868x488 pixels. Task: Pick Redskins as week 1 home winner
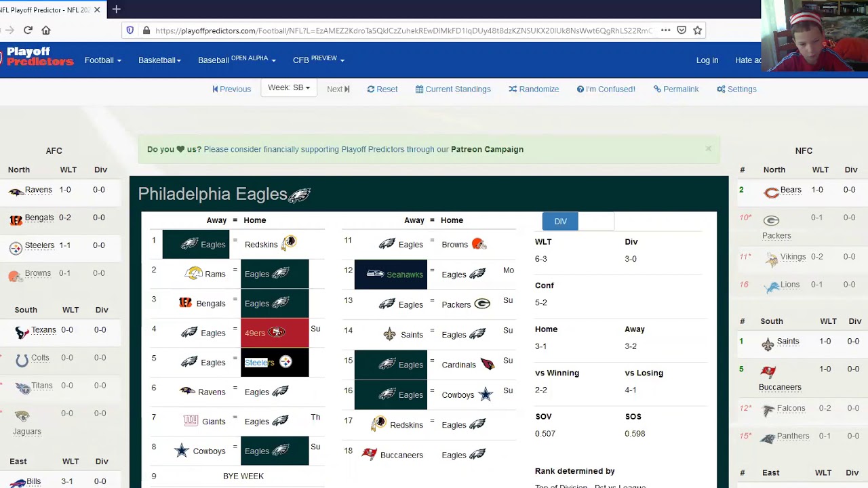pyautogui.click(x=274, y=244)
